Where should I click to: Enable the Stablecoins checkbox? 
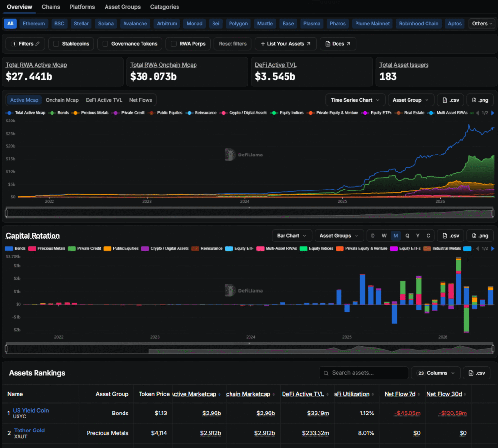[x=56, y=44]
